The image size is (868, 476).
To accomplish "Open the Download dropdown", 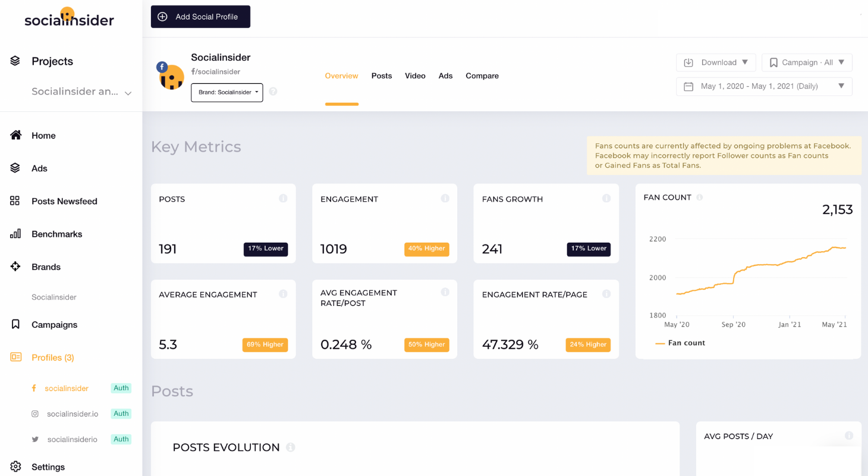I will click(x=716, y=62).
